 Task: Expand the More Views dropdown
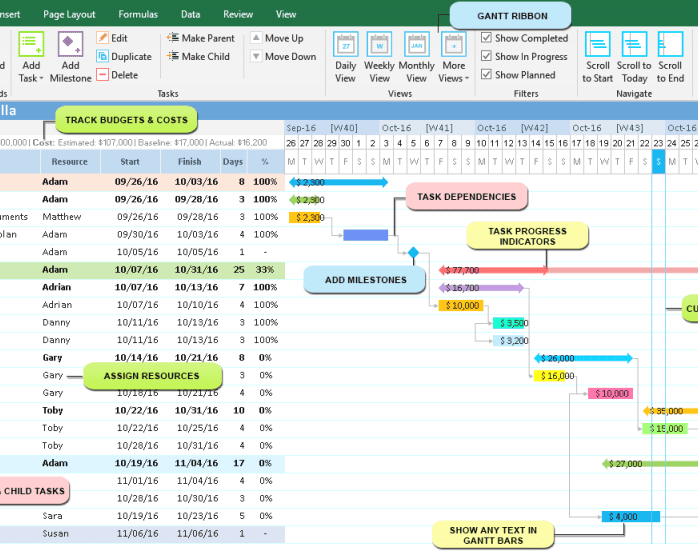click(453, 78)
